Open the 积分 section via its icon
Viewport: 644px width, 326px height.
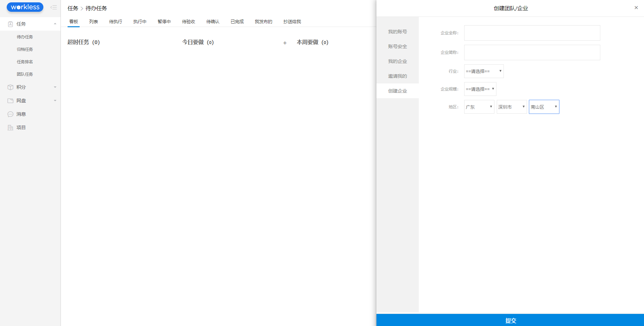[10, 87]
